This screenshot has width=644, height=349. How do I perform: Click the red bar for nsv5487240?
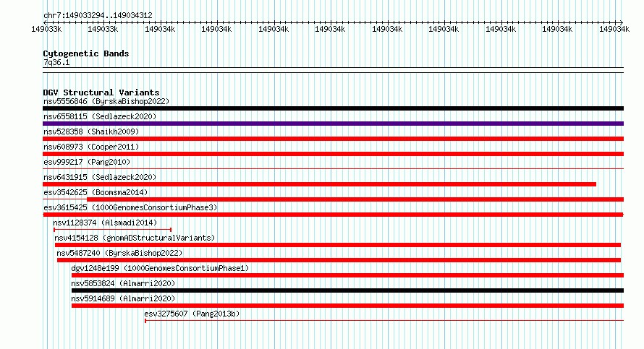pos(339,260)
